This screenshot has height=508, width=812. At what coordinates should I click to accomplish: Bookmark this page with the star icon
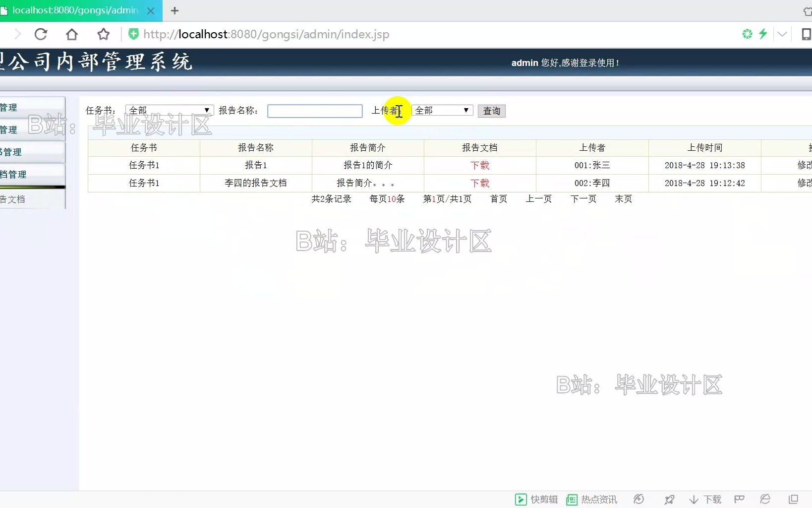(103, 34)
